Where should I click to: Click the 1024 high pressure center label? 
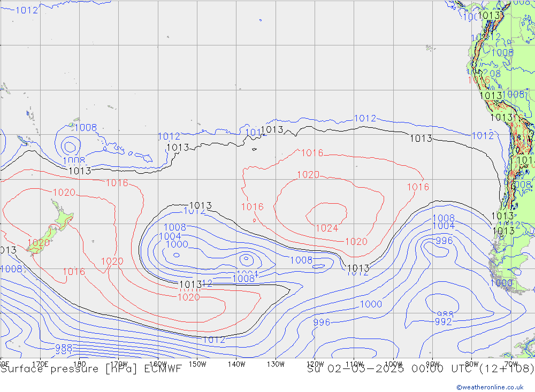[x=326, y=228]
